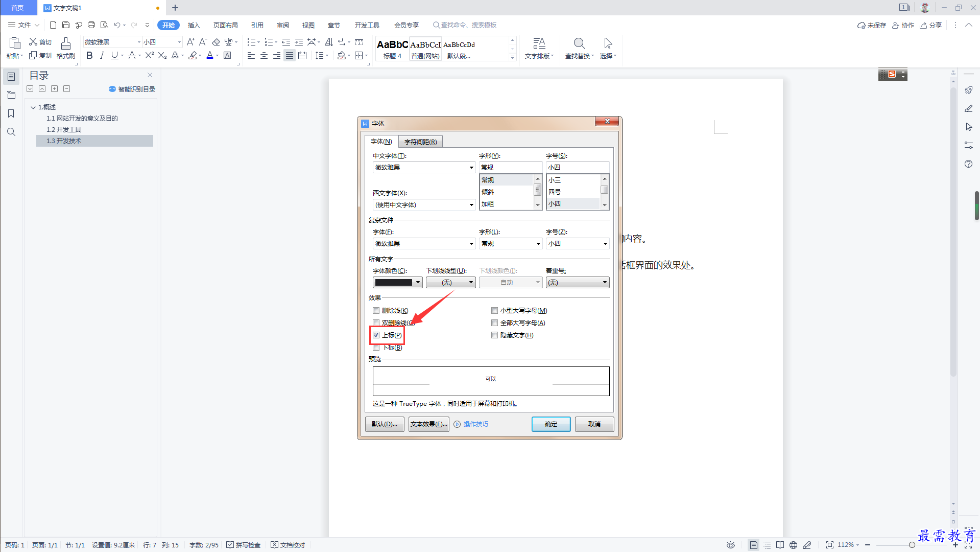
Task: Click the ribbon font color A icon
Action: point(209,56)
